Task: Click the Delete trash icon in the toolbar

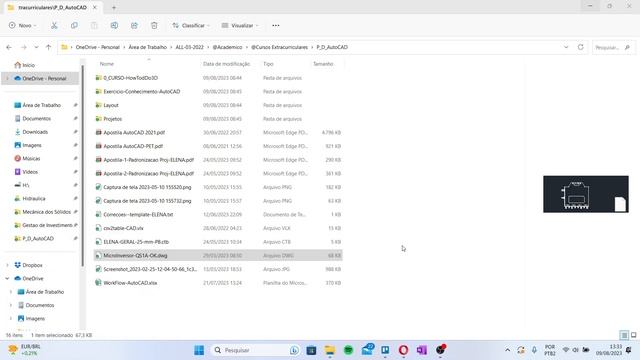Action: point(154,25)
